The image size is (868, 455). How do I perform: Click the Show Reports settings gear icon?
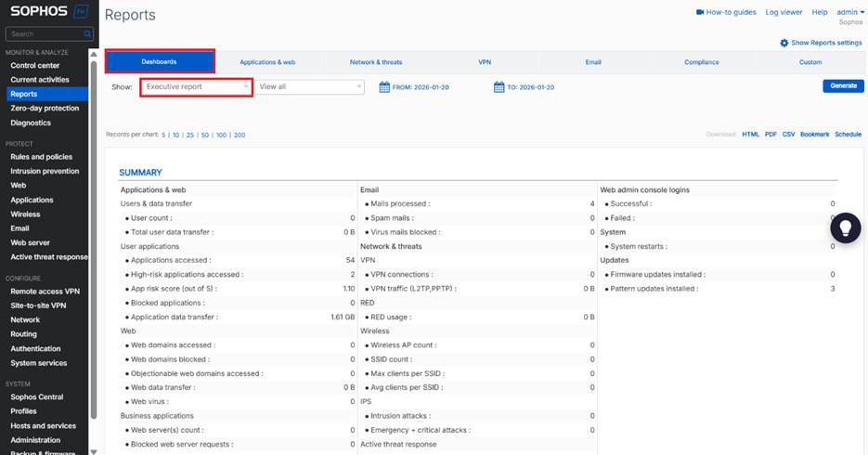[784, 43]
